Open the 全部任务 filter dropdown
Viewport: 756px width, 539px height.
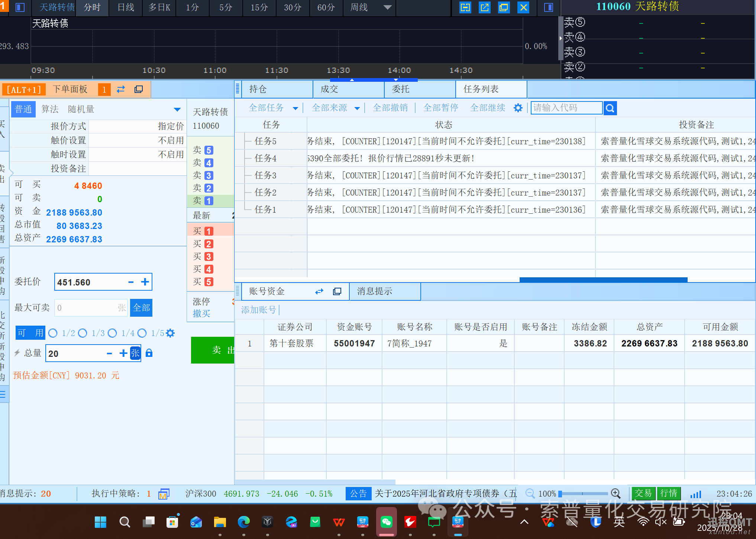(295, 107)
